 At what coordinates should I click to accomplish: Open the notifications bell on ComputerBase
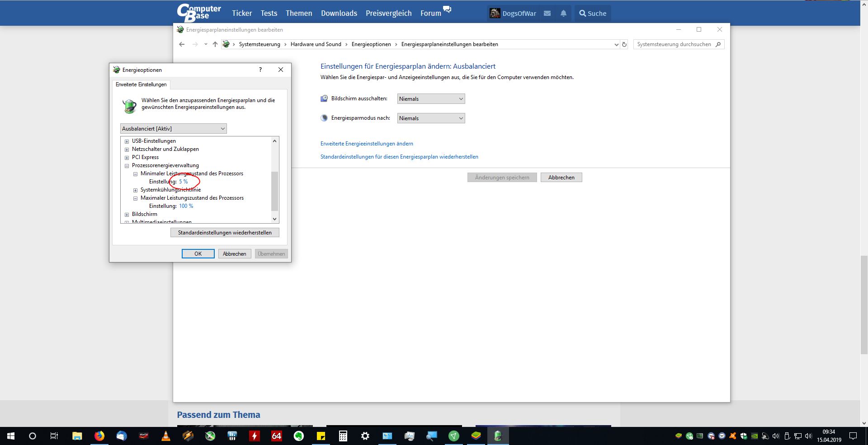click(x=563, y=14)
